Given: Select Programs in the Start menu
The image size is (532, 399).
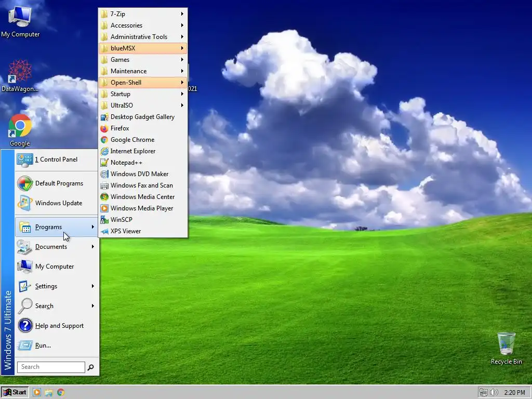Looking at the screenshot, I should click(x=56, y=227).
